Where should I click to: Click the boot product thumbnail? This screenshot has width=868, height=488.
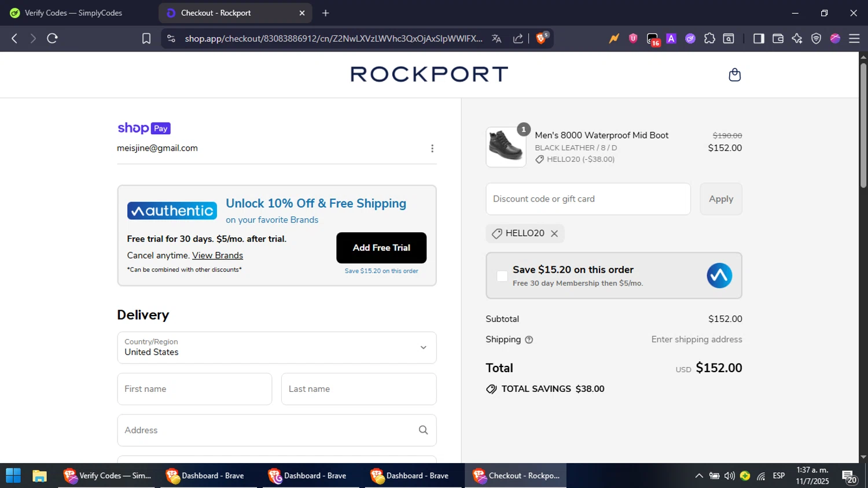tap(506, 147)
